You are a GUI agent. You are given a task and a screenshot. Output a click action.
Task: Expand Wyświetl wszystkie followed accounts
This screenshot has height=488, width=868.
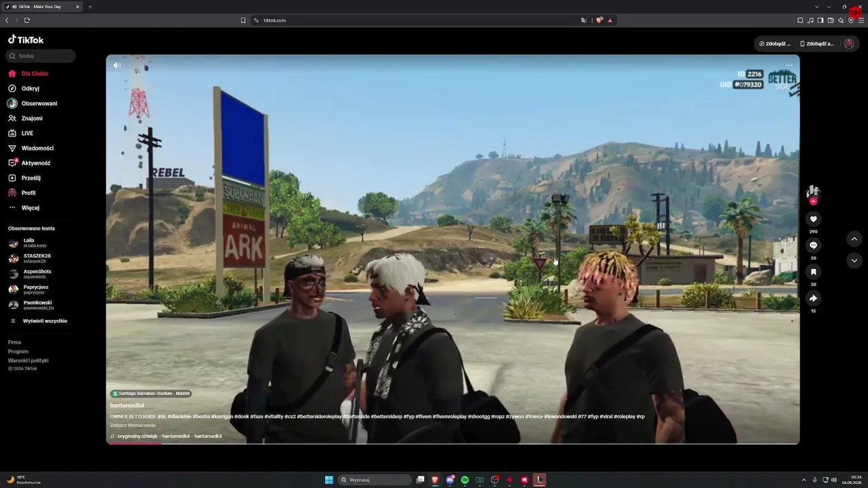[x=39, y=321]
